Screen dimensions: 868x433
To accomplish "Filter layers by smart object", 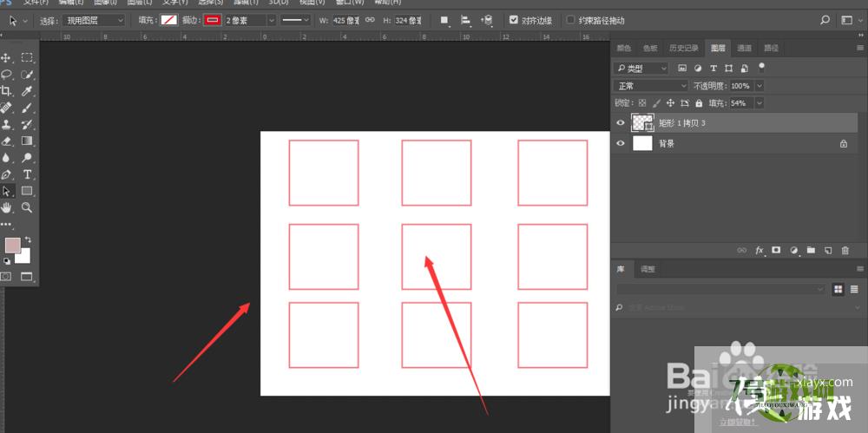I will (745, 68).
